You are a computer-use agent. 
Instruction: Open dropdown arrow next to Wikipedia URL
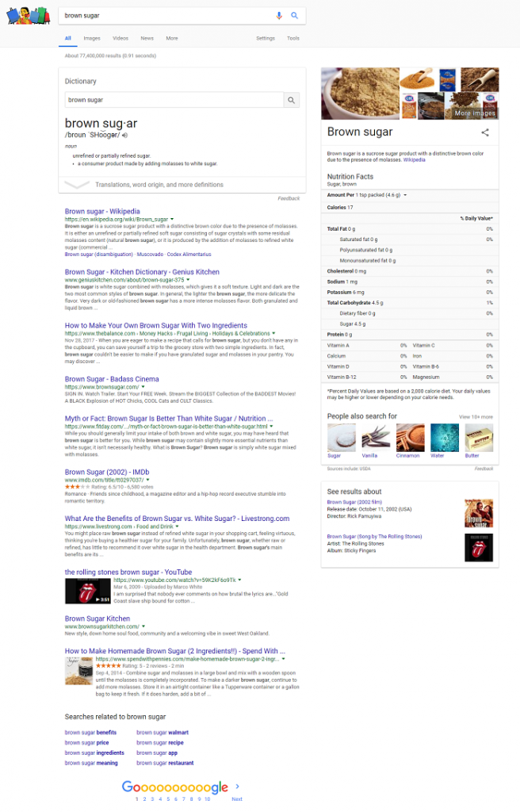(x=172, y=220)
